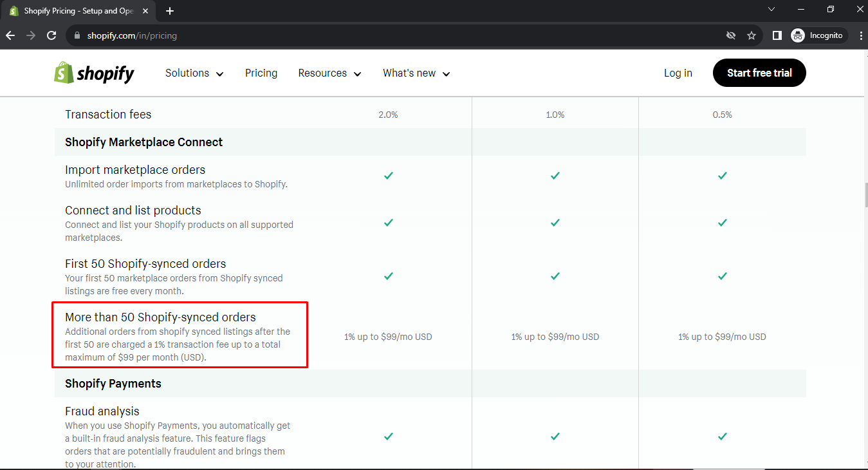The image size is (868, 470).
Task: Click the address bar URL
Action: tap(132, 35)
